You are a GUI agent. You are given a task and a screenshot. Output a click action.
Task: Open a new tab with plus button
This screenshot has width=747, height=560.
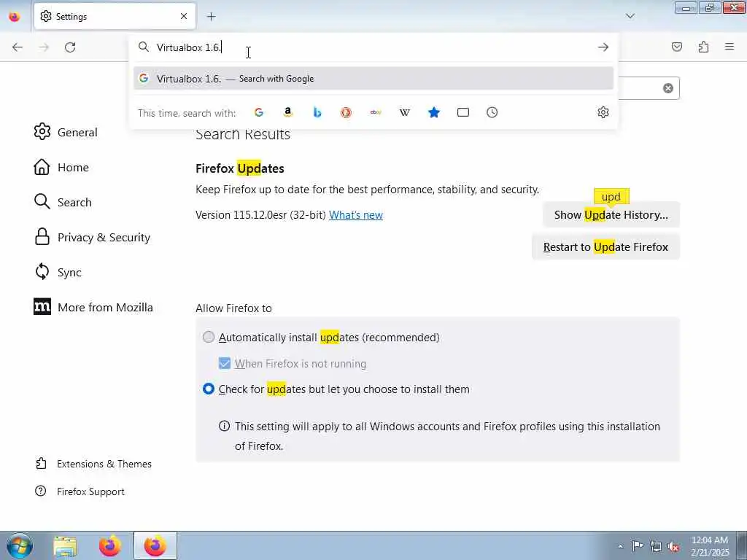(x=212, y=17)
